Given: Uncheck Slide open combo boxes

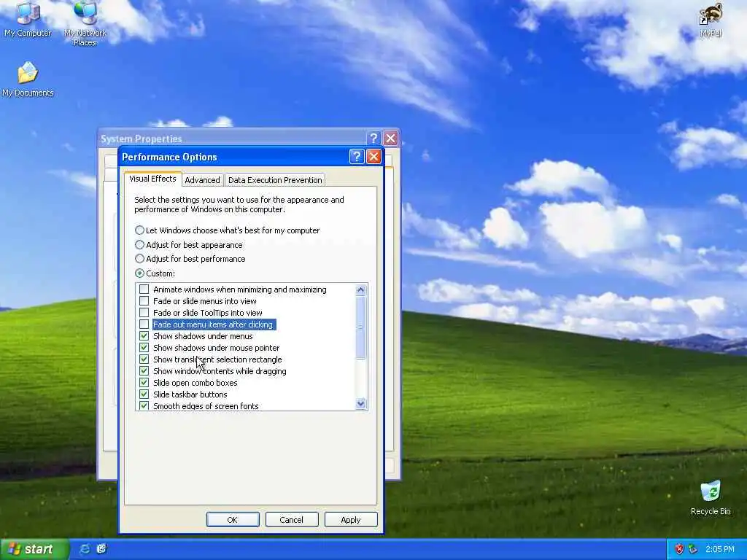Looking at the screenshot, I should 144,382.
